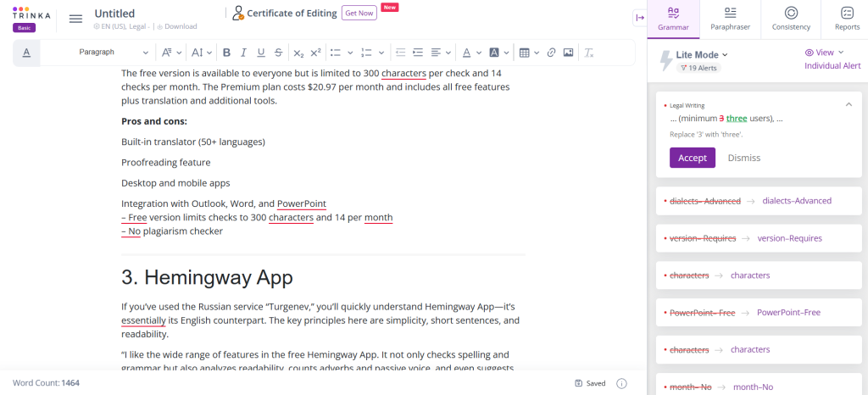The image size is (868, 395).
Task: Collapse the right side panel arrow
Action: click(640, 18)
